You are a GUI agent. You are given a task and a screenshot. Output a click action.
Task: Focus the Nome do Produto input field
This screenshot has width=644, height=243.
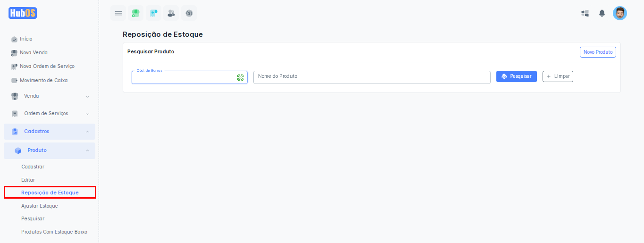tap(372, 77)
